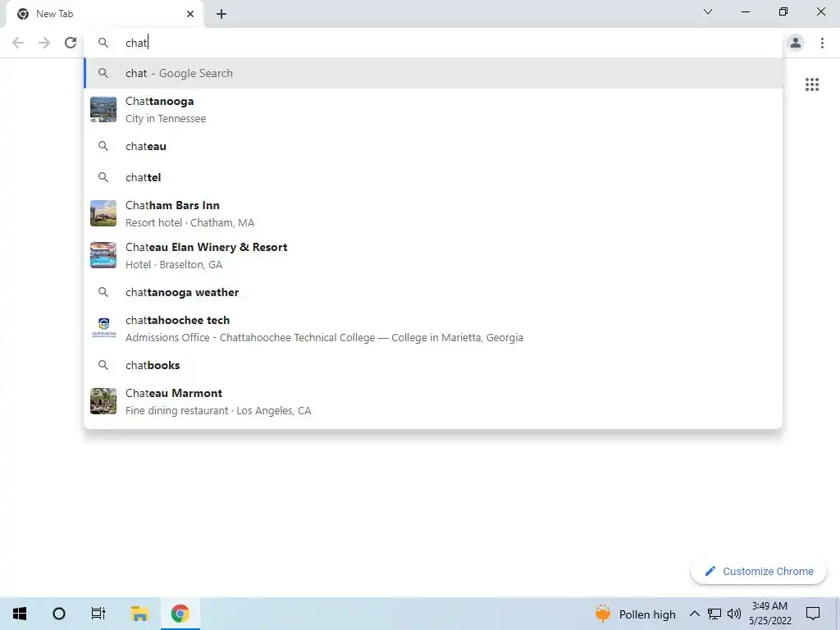
Task: Open the profile avatar icon
Action: pyautogui.click(x=796, y=43)
